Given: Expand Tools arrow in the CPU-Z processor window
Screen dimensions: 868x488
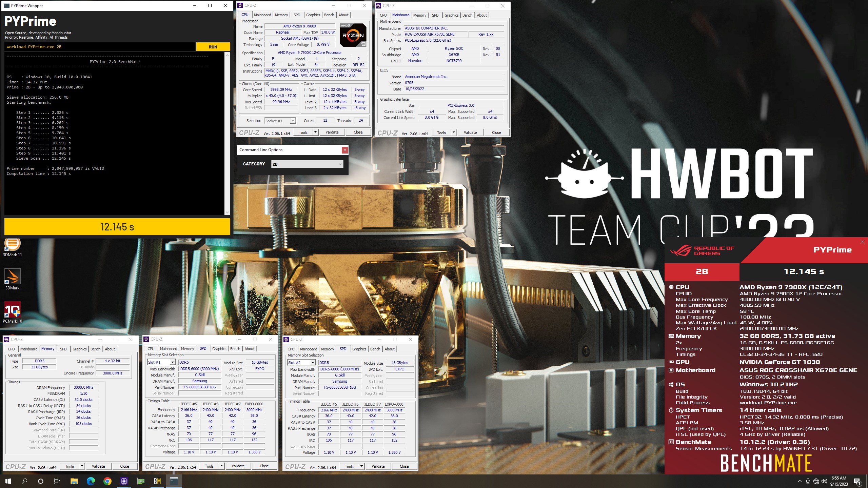Looking at the screenshot, I should coord(315,132).
